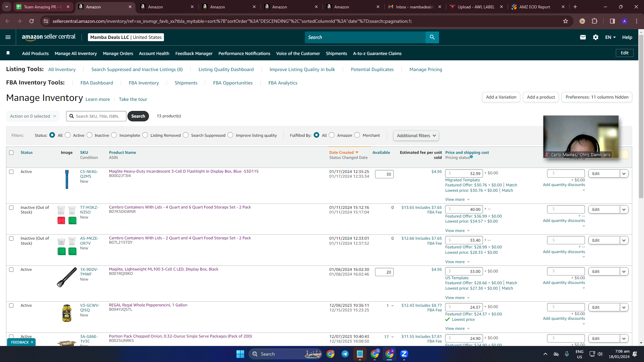Screen dimensions: 644x362
Task: Click the bookmark flag icon in nav bar
Action: coord(8,53)
